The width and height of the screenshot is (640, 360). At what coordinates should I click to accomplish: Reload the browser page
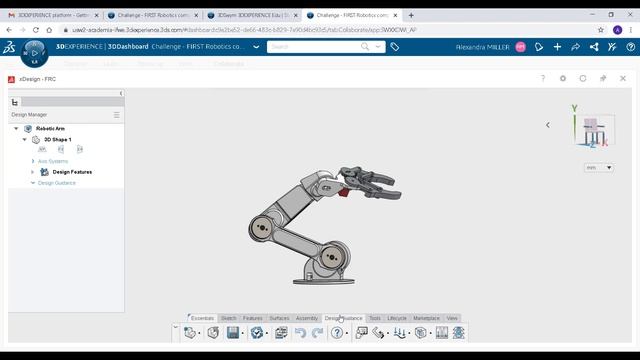tap(36, 30)
